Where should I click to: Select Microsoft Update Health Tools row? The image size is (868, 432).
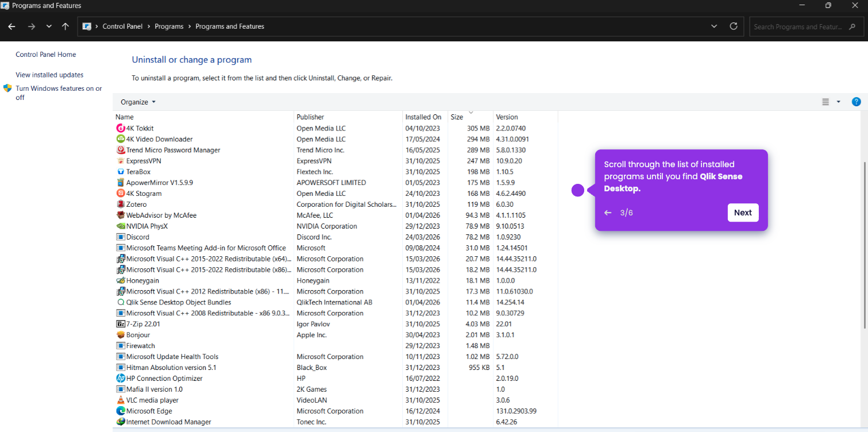click(335, 357)
